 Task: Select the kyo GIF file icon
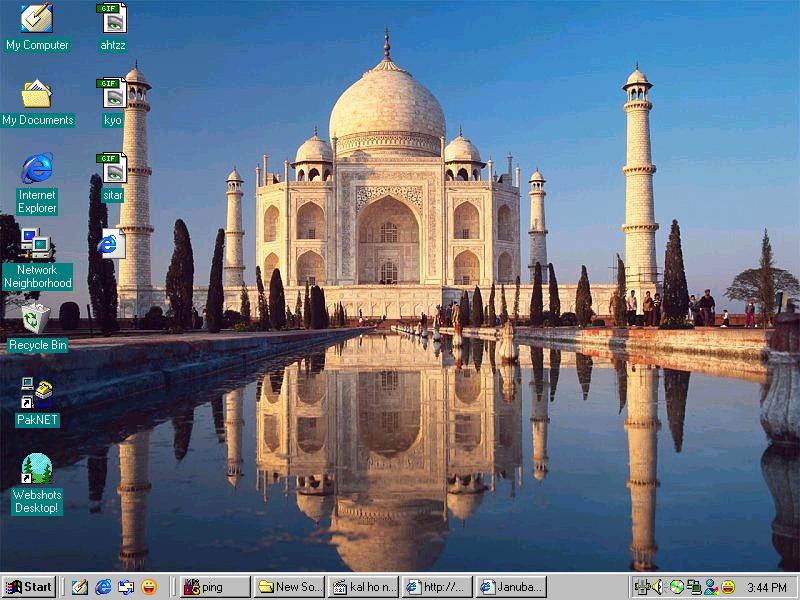pos(113,102)
